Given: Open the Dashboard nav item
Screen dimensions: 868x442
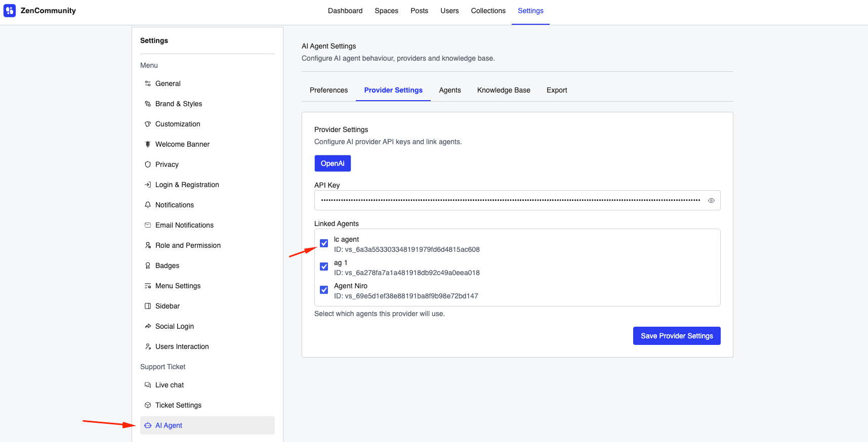Looking at the screenshot, I should pos(345,11).
